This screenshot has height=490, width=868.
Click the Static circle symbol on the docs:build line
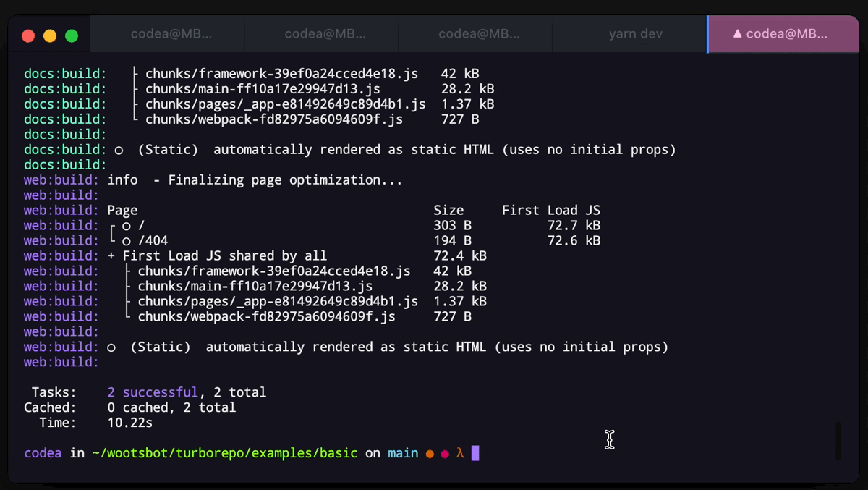pos(119,151)
